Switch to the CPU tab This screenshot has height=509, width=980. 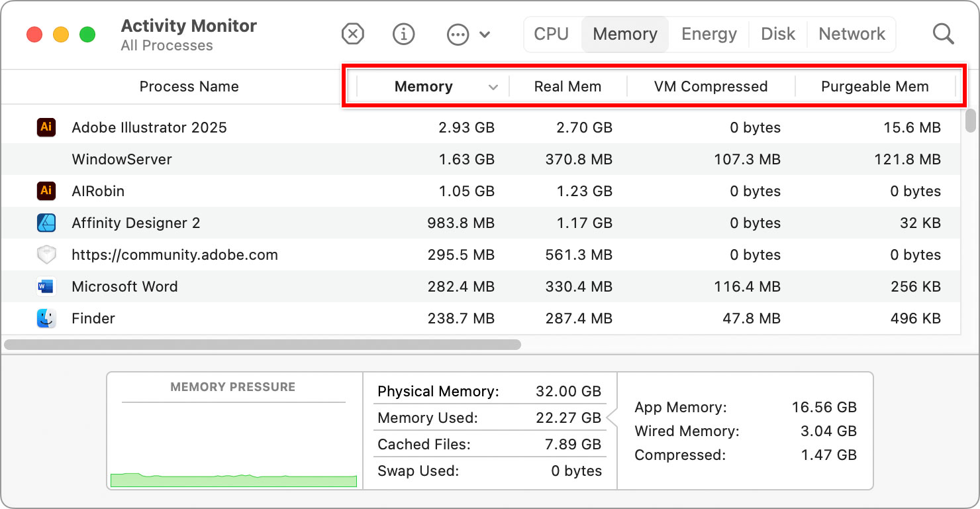pyautogui.click(x=552, y=34)
